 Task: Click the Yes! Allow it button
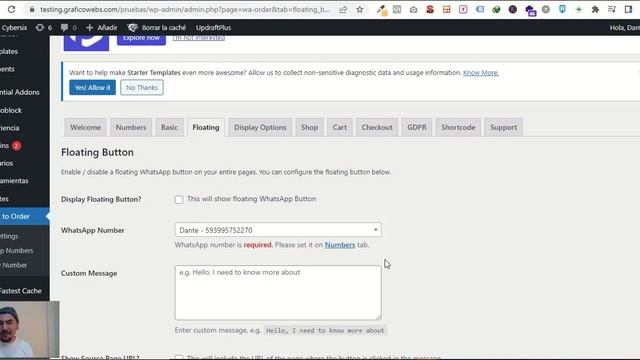(92, 87)
